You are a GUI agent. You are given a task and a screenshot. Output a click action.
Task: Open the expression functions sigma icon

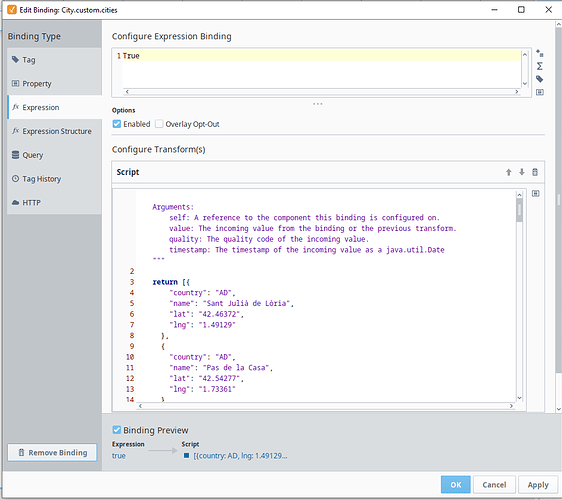click(x=539, y=66)
